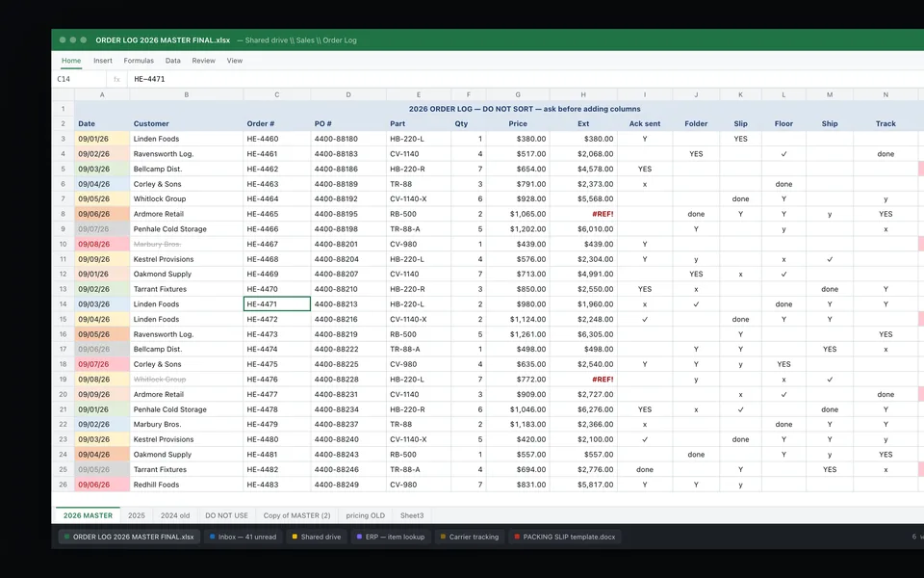Screen dimensions: 924x578
Task: Click the Order # header cell
Action: tap(277, 124)
